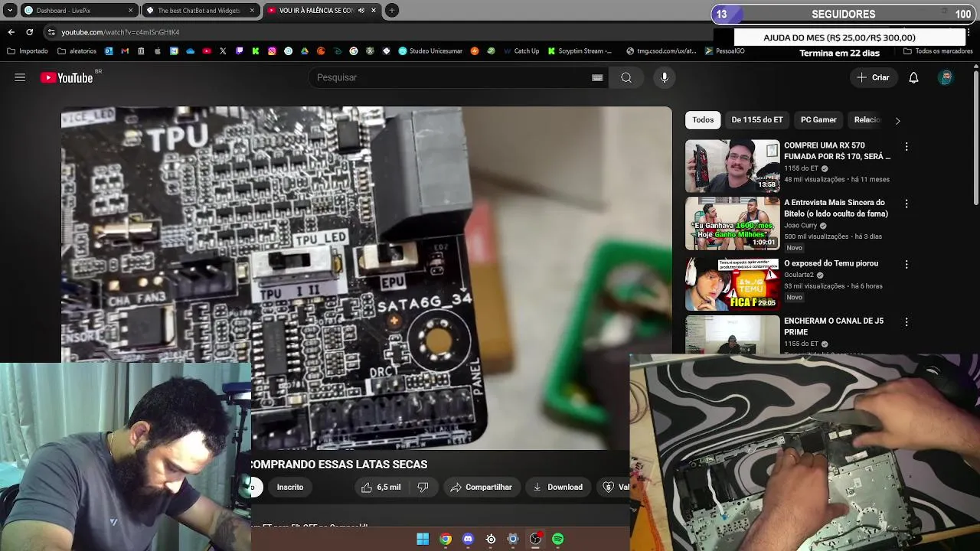Open title ENCHERAM O CANAL DE J5 PRIME
Viewport: 980px width, 551px height.
coord(834,326)
